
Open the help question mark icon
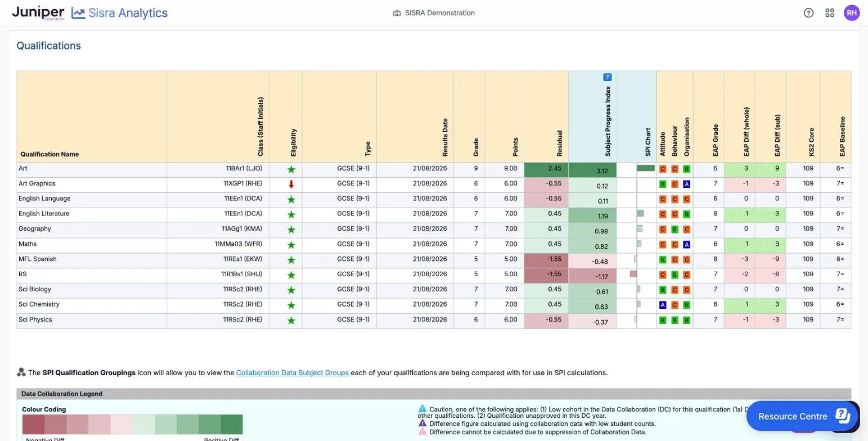point(808,13)
